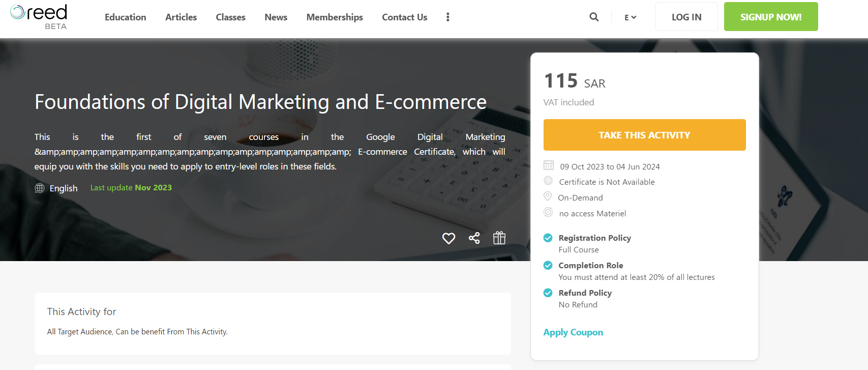The image size is (868, 370).
Task: Click the Registration Policy label
Action: click(x=595, y=238)
